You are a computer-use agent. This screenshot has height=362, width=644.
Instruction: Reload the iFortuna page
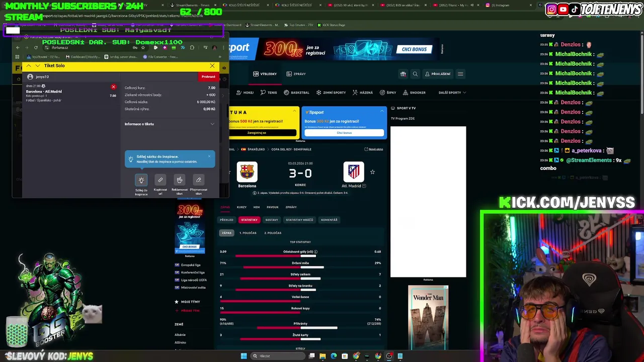36,48
